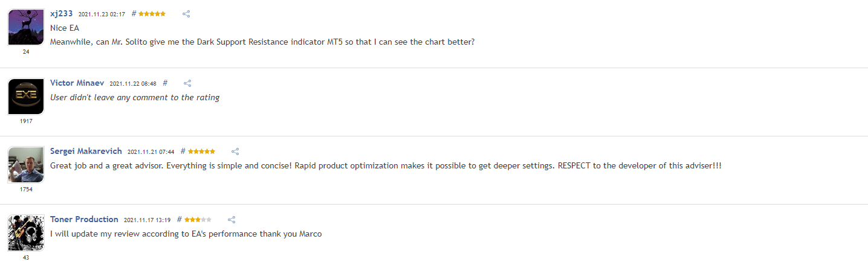Open Victor Minaev's profile name link
868x268 pixels.
pos(77,83)
